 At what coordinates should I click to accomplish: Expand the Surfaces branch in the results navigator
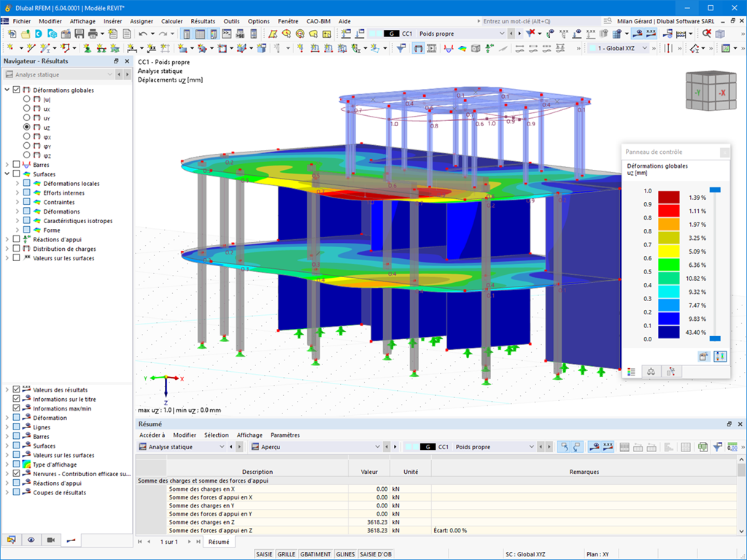[6, 174]
